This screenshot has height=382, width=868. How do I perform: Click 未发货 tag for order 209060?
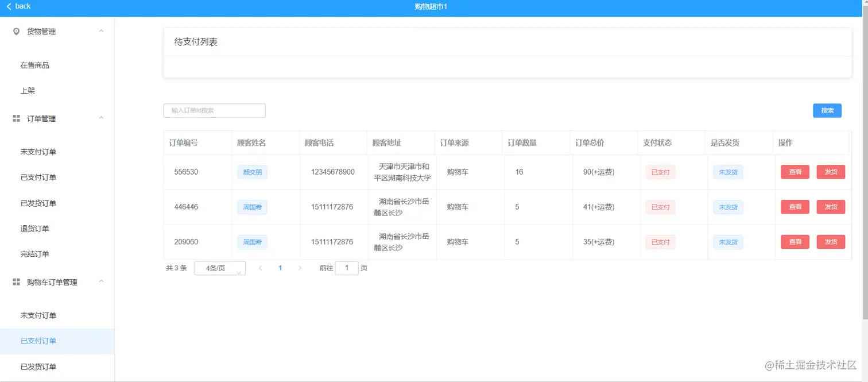tap(728, 242)
